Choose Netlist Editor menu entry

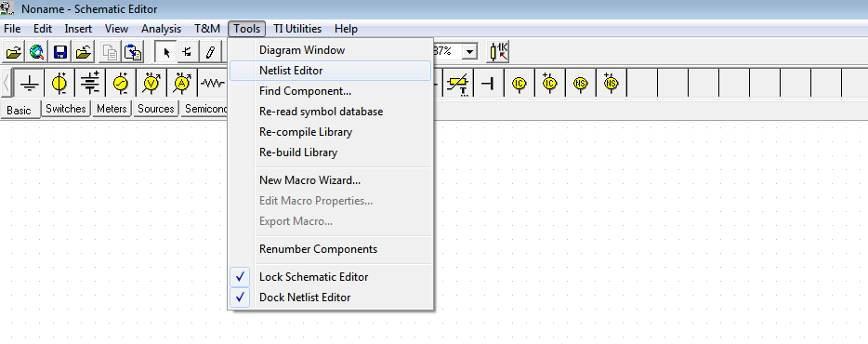[331, 71]
